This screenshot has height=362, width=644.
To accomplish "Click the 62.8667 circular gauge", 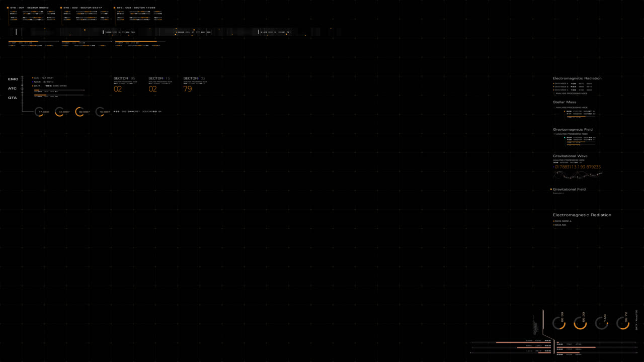I will (79, 112).
